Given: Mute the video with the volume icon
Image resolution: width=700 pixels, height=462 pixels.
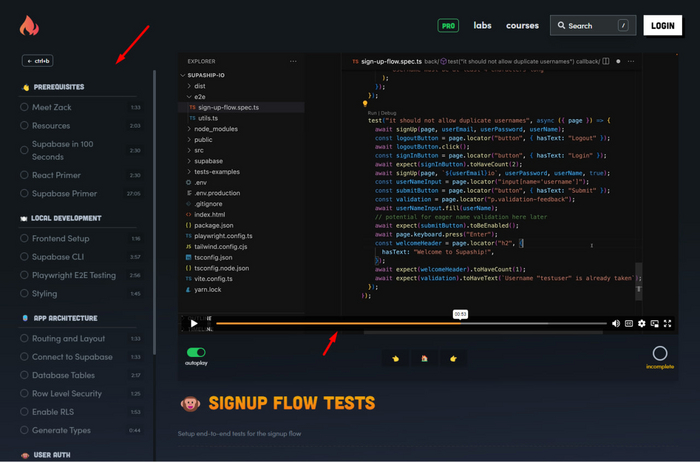Looking at the screenshot, I should tap(615, 323).
